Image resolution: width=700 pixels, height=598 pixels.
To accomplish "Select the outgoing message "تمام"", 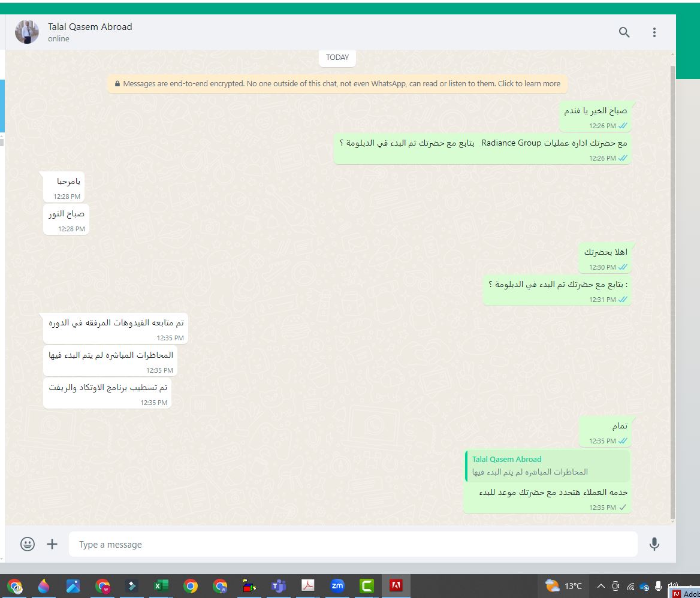I will pyautogui.click(x=605, y=431).
